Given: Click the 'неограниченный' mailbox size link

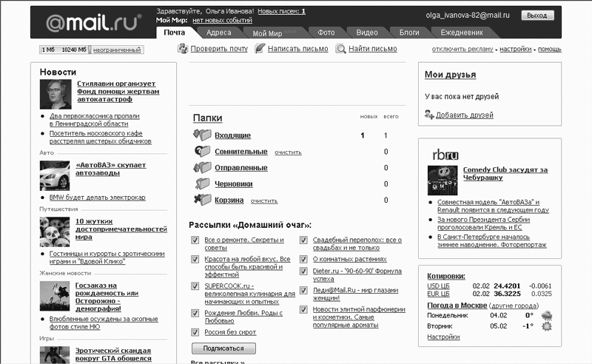Looking at the screenshot, I should point(117,50).
